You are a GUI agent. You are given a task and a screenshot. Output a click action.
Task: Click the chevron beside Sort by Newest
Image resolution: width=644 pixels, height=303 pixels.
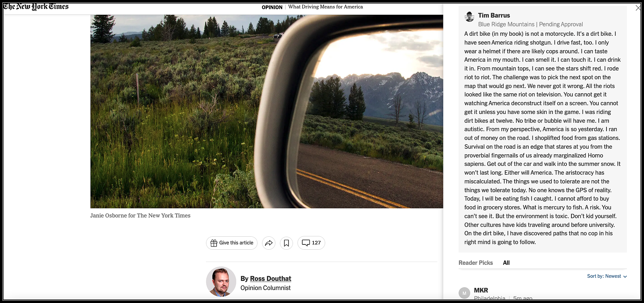pos(625,276)
